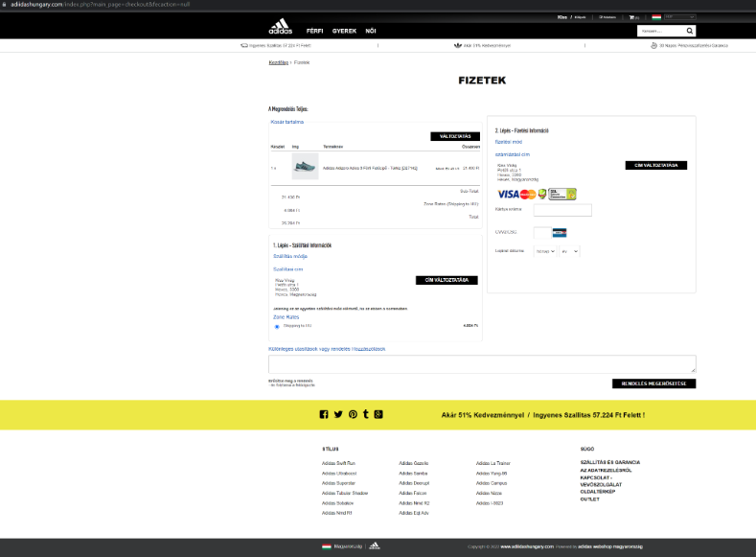Open the Twitter social icon
Screen dimensions: 756x557
[338, 414]
